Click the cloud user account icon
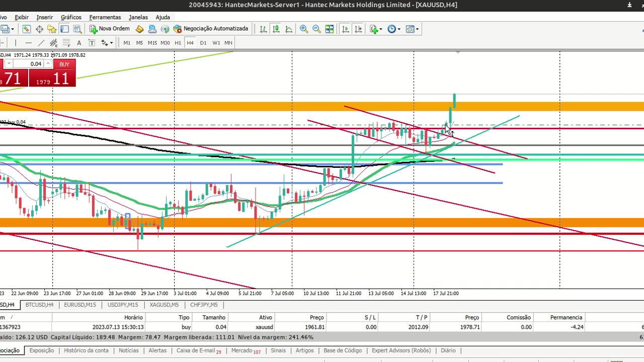Viewport: 644px width, 362px height. tap(152, 29)
